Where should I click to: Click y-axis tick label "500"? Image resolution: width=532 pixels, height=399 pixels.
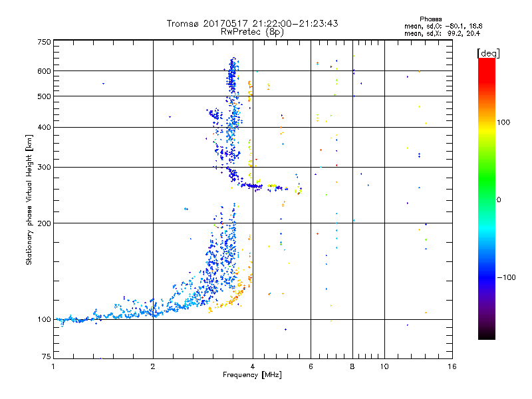(x=44, y=96)
